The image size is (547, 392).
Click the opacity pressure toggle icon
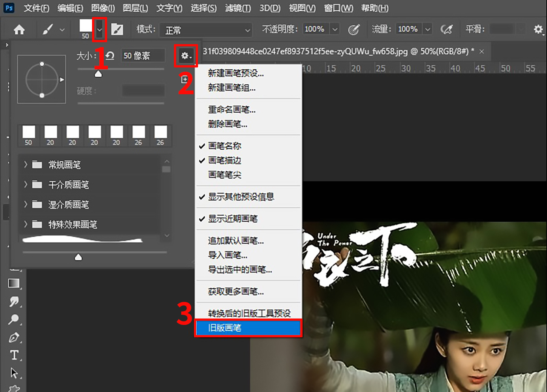click(354, 29)
